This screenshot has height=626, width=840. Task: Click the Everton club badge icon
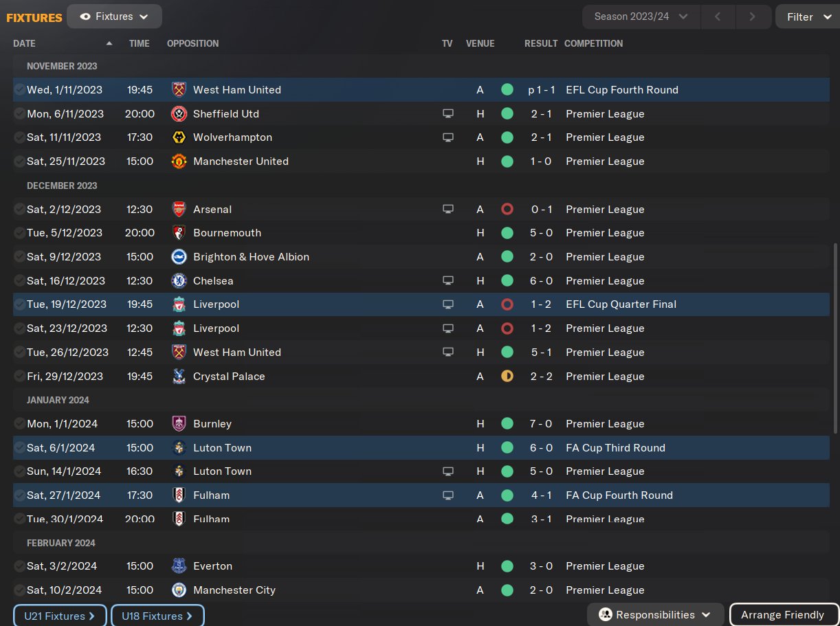pyautogui.click(x=179, y=566)
